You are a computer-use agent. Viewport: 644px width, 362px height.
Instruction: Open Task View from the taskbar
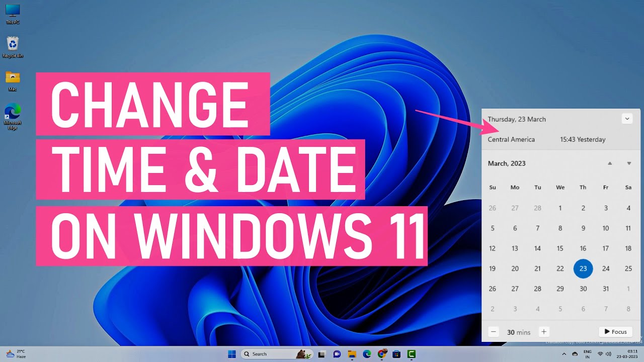click(x=322, y=354)
